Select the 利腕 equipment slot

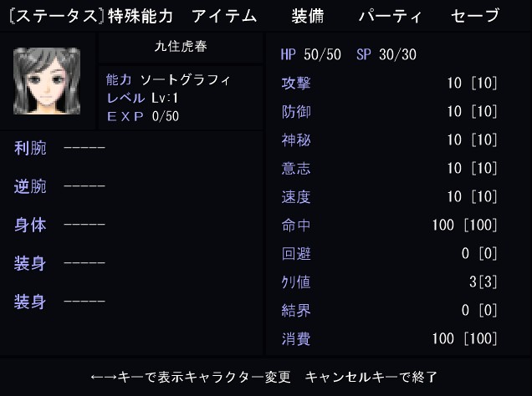59,148
